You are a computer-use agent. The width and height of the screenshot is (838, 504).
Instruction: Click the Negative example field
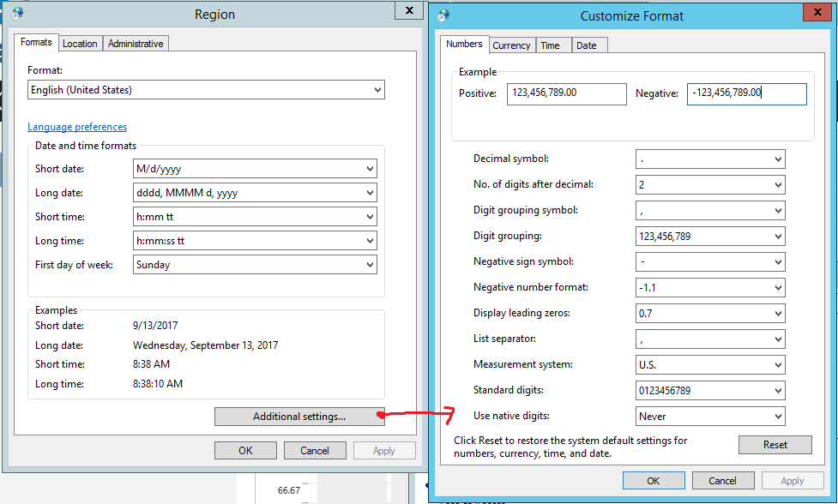tap(746, 94)
